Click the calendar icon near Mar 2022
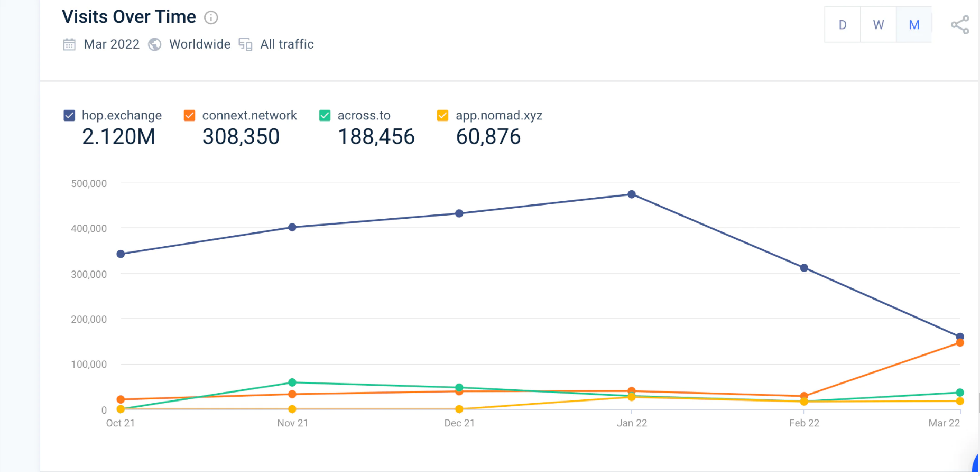Image resolution: width=980 pixels, height=476 pixels. pyautogui.click(x=69, y=44)
